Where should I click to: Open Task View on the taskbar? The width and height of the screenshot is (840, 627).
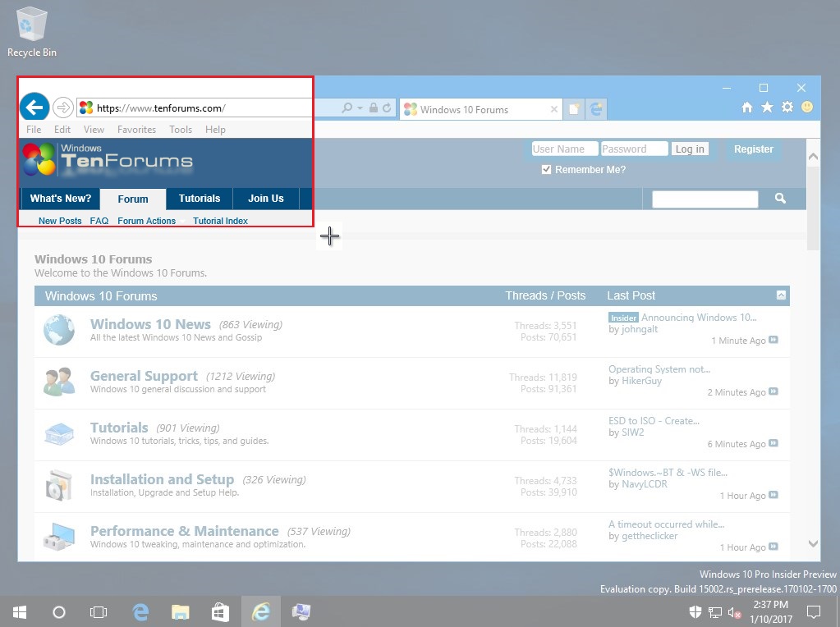point(99,612)
